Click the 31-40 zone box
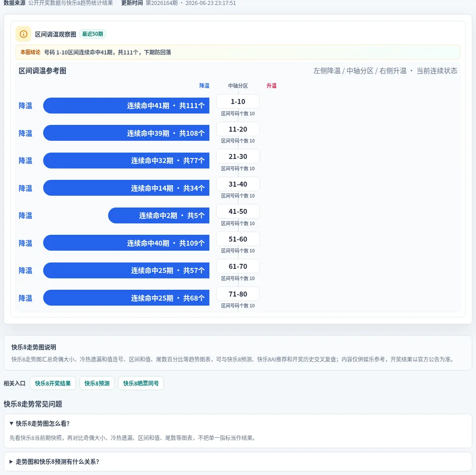 coord(238,184)
